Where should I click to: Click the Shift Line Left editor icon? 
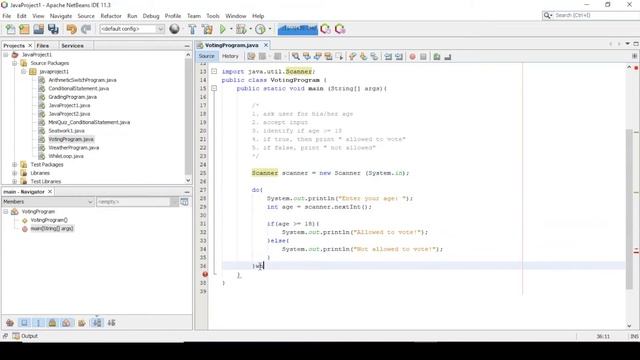[x=388, y=57]
